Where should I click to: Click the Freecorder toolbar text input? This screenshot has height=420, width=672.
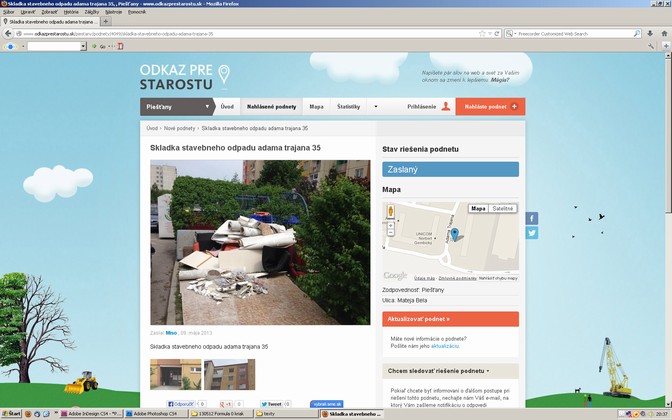click(x=54, y=46)
